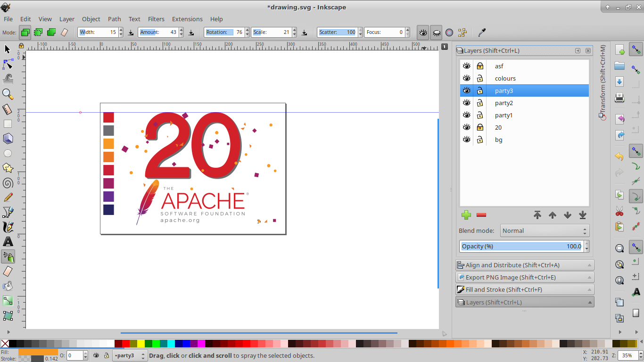644x362 pixels.
Task: Raise layer to top arrow button
Action: [x=537, y=215]
